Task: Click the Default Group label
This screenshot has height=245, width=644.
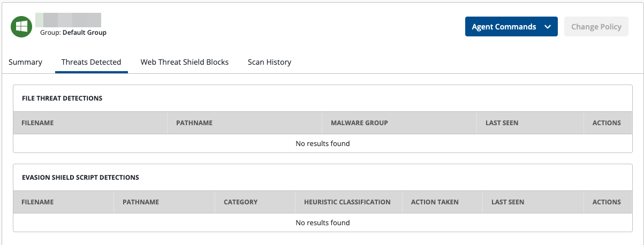Action: (85, 33)
